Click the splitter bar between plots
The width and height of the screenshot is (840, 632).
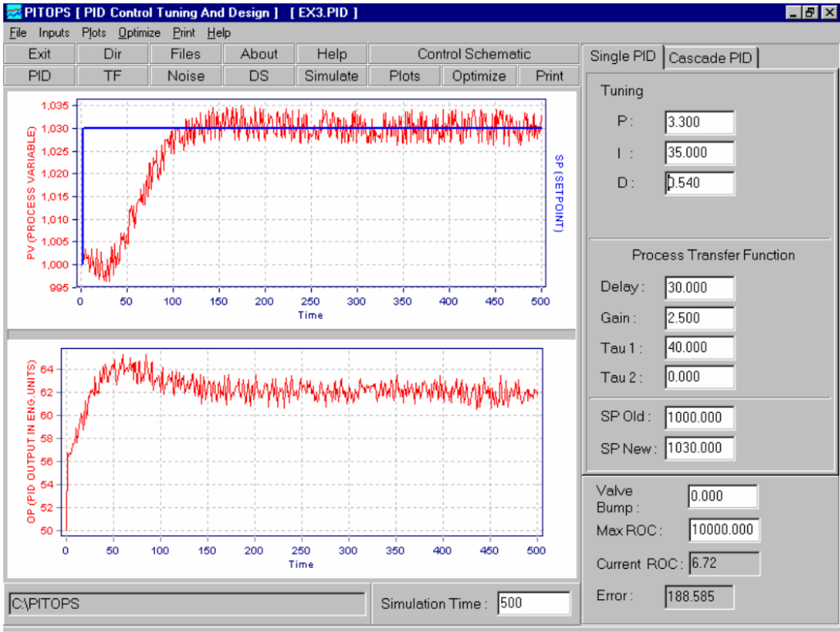click(291, 335)
